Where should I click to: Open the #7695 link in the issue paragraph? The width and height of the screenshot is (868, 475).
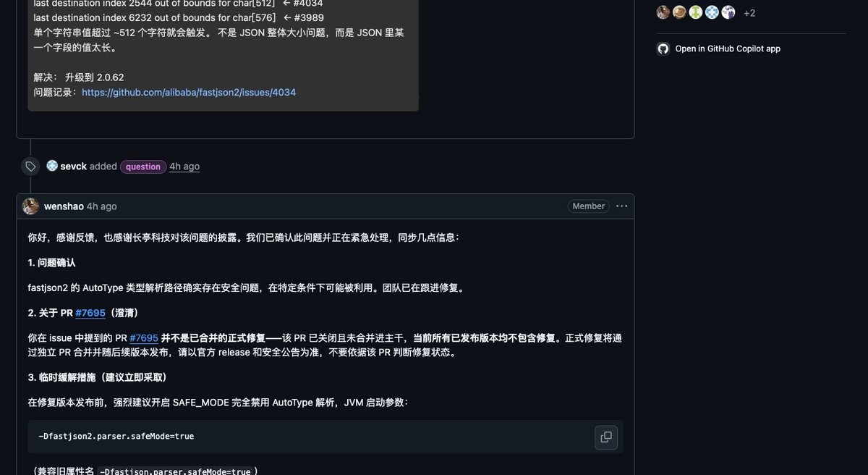[144, 337]
